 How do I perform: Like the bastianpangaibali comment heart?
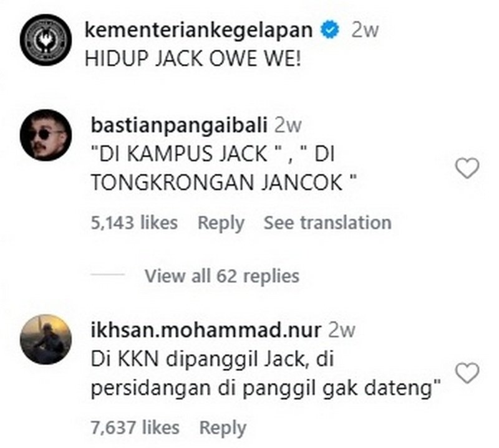point(467,168)
